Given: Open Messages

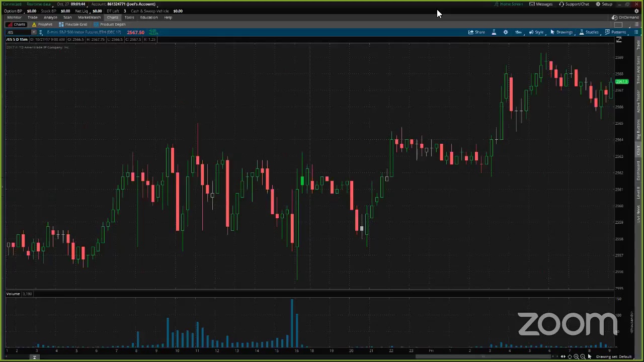Looking at the screenshot, I should coord(541,4).
